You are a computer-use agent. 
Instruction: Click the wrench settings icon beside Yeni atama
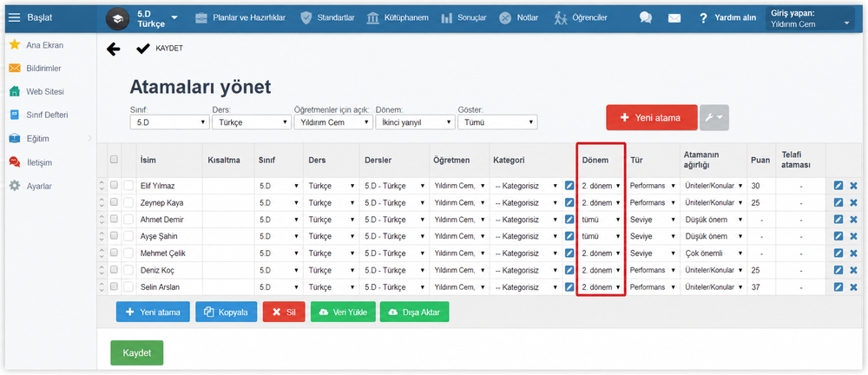714,117
